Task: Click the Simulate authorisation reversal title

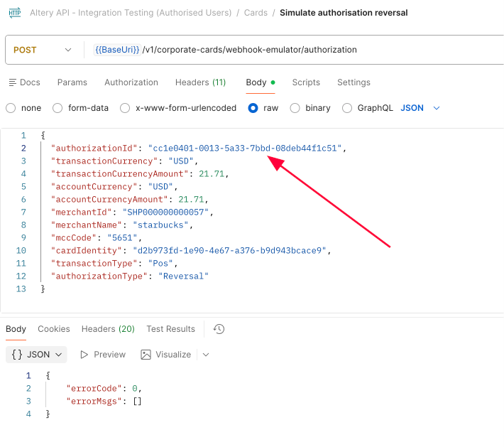Action: [344, 13]
